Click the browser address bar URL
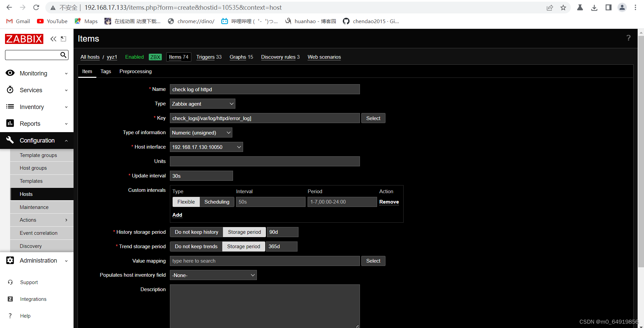The image size is (644, 328). click(x=183, y=7)
